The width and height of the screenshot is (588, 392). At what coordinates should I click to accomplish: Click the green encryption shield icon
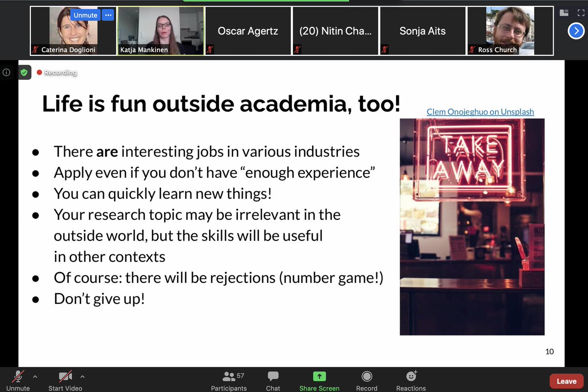point(24,72)
